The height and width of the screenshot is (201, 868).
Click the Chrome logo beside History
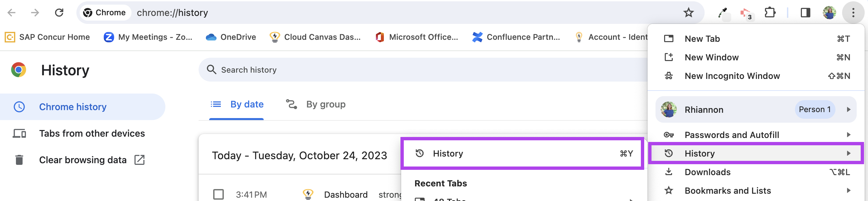[19, 70]
